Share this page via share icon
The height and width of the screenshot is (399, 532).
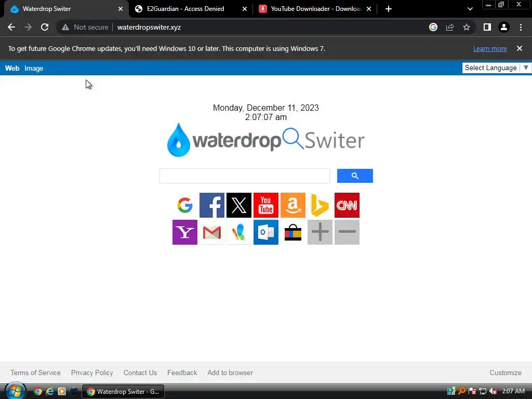coord(450,27)
